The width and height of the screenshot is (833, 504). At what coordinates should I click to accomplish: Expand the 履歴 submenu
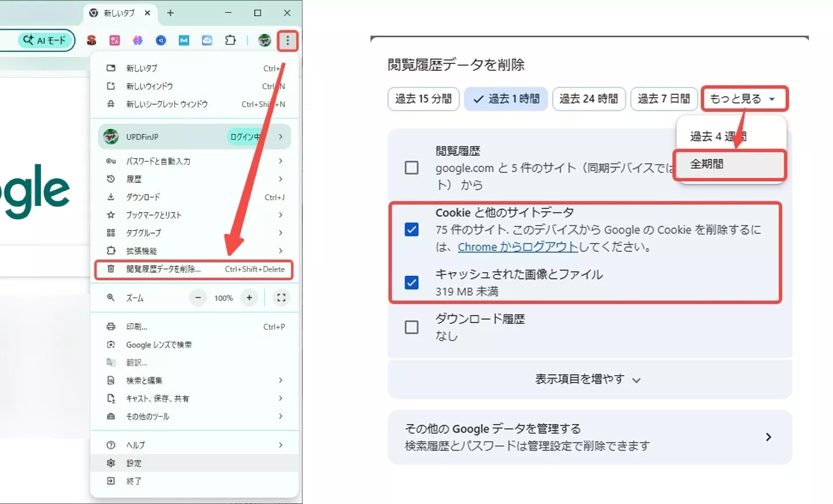point(194,179)
